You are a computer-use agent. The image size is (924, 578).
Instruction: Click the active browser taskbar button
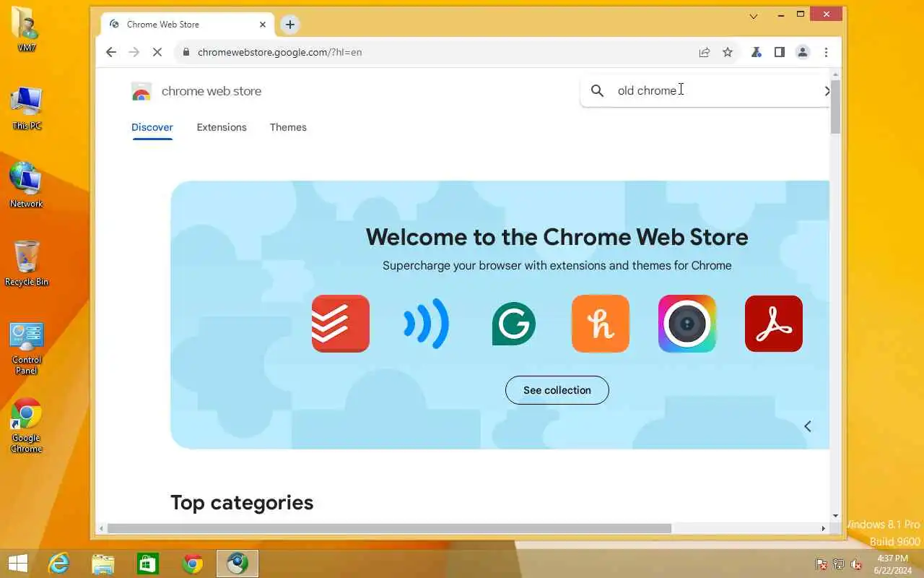pyautogui.click(x=237, y=564)
